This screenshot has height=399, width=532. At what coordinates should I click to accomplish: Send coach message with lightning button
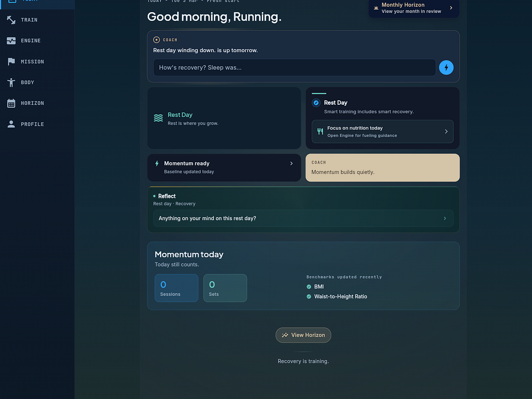[x=446, y=68]
